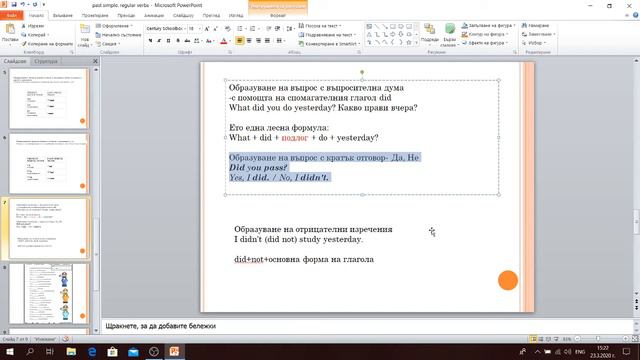The height and width of the screenshot is (360, 640).
Task: Change font color with red A
Action: [x=223, y=41]
